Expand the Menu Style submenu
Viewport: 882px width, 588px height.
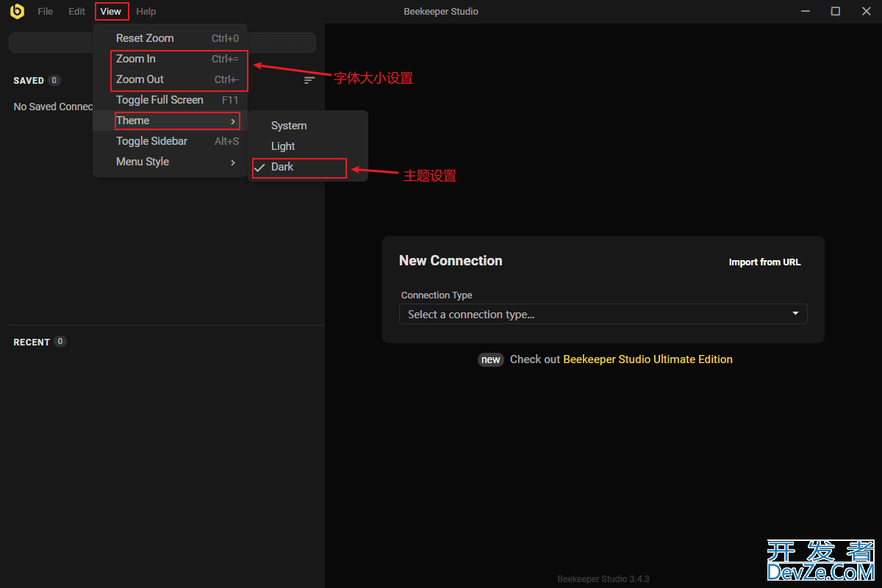coord(171,162)
